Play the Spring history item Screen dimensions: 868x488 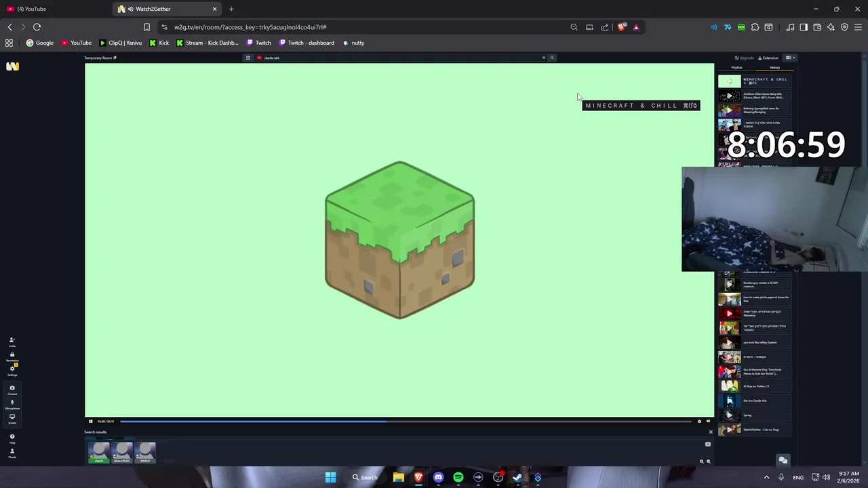click(x=755, y=415)
